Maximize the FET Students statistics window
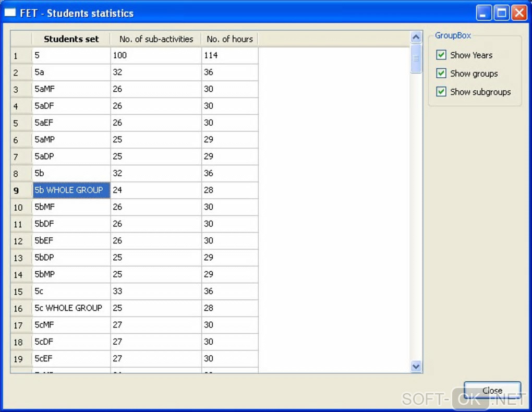 (x=501, y=13)
